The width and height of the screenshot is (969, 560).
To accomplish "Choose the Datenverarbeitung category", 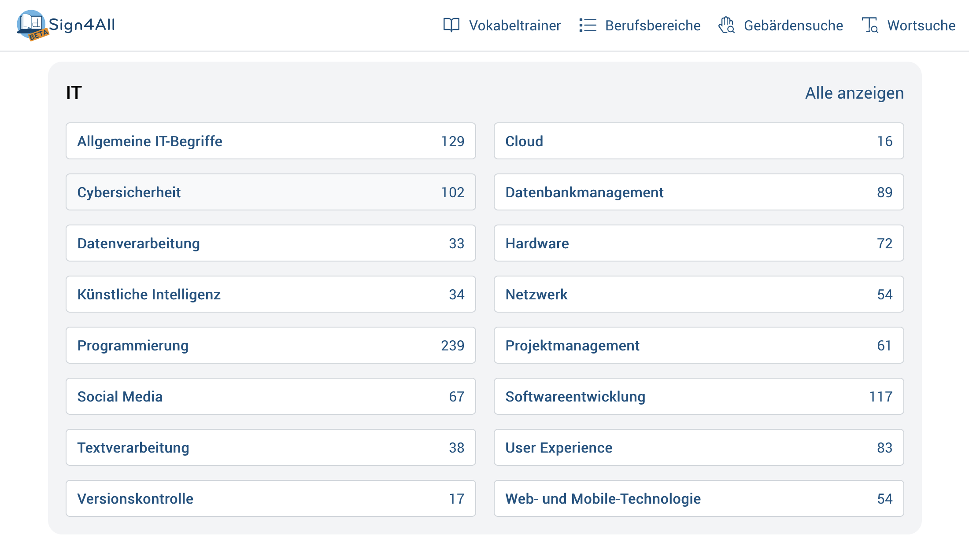I will pyautogui.click(x=271, y=243).
